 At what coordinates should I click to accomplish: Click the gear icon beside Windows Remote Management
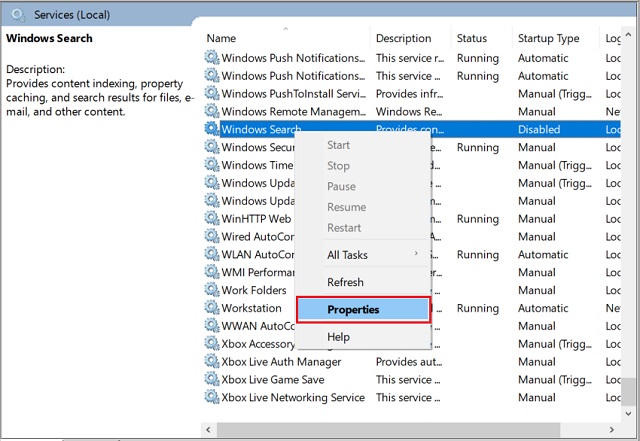211,111
